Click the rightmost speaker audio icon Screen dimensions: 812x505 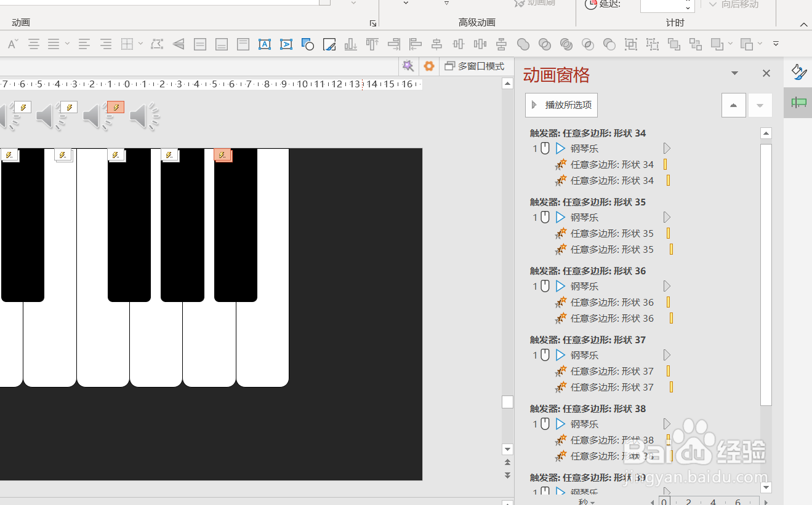tap(145, 116)
